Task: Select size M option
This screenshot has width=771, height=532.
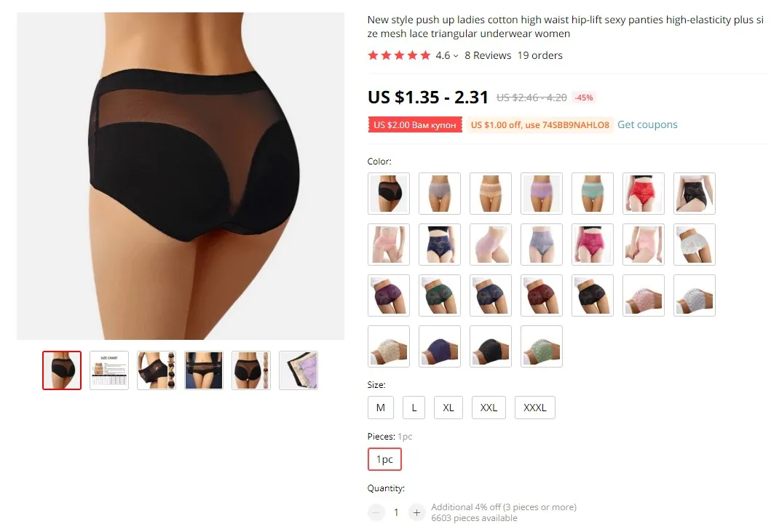Action: [x=381, y=408]
